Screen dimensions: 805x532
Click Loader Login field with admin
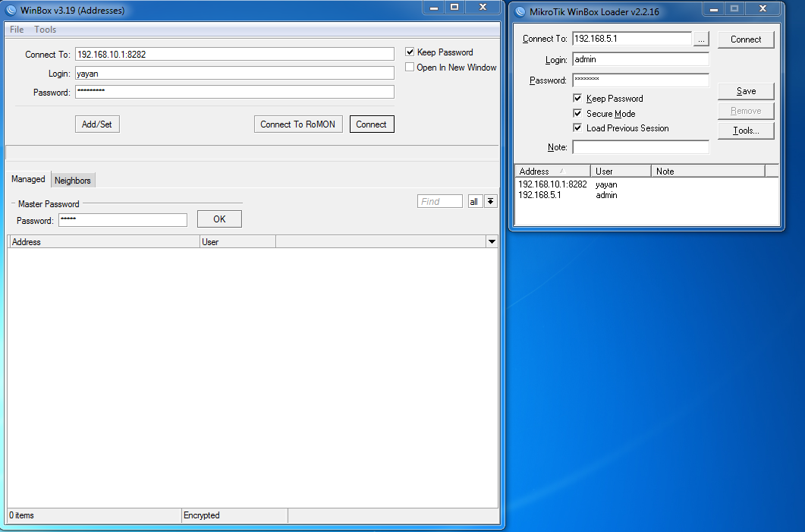[640, 59]
